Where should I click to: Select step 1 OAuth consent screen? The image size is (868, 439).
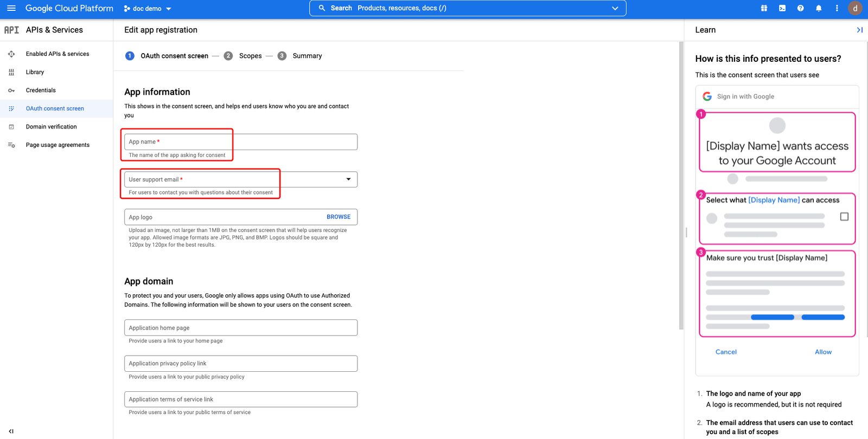click(167, 56)
